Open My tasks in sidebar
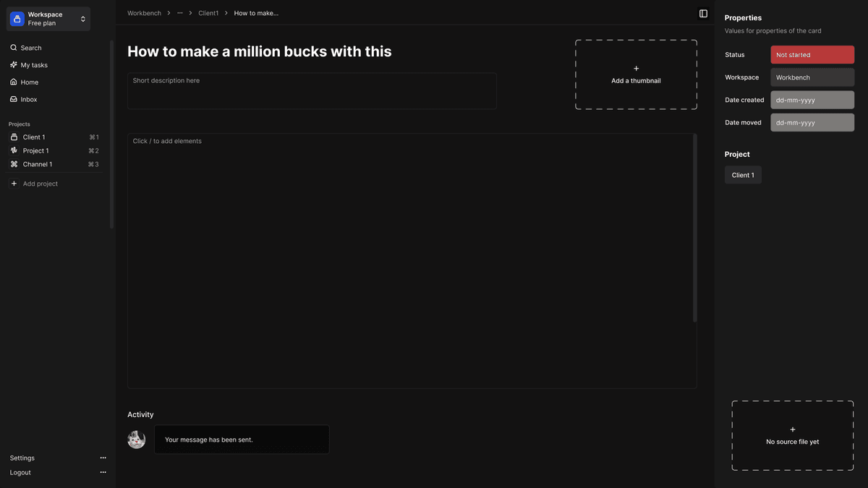Viewport: 868px width, 488px height. click(34, 65)
